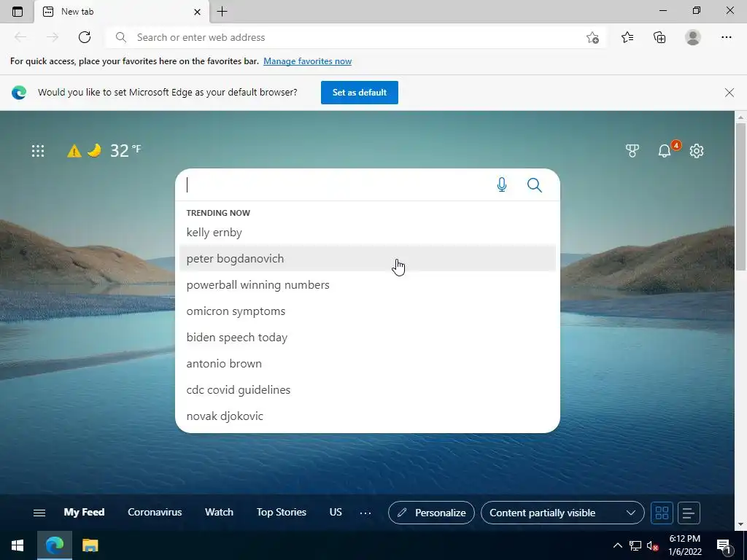Select omicron symptoms suggestion
The height and width of the screenshot is (560, 747).
pyautogui.click(x=368, y=311)
